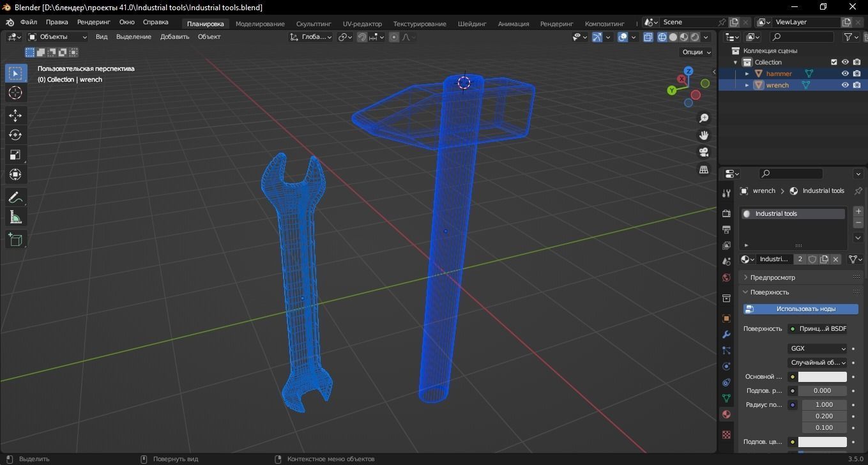Select the Transform tool

pos(15,175)
